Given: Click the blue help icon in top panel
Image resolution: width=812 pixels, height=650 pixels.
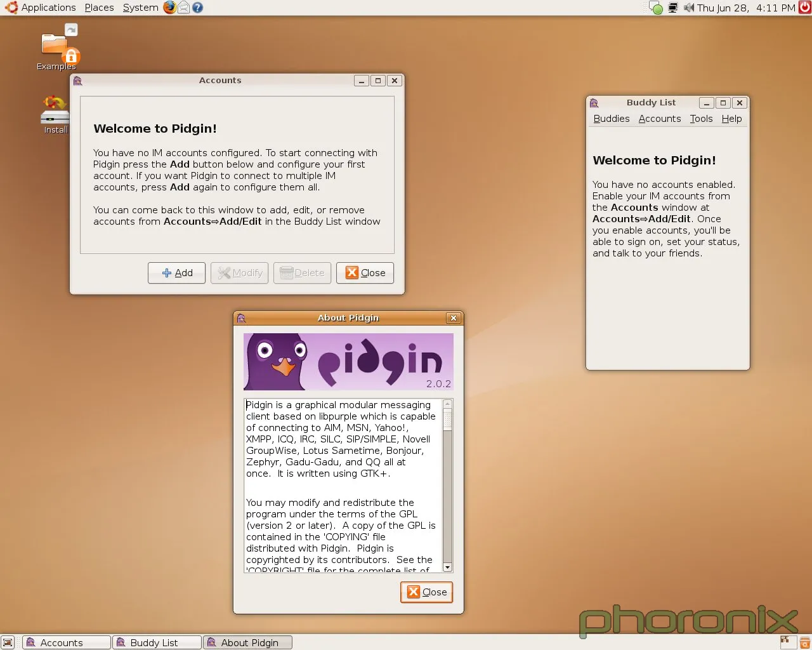Looking at the screenshot, I should (197, 8).
